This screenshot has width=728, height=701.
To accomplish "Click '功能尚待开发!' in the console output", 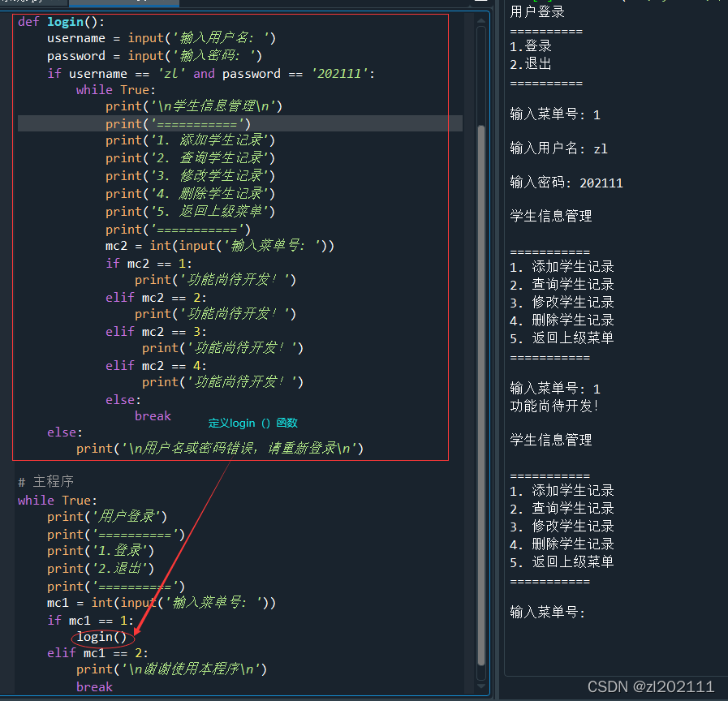I will pyautogui.click(x=554, y=406).
